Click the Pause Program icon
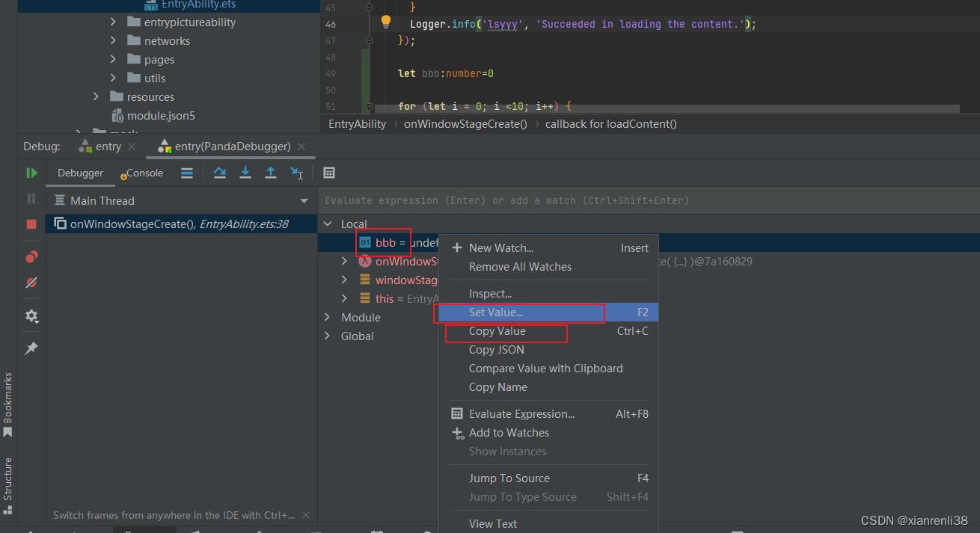The width and height of the screenshot is (980, 533). pos(31,198)
